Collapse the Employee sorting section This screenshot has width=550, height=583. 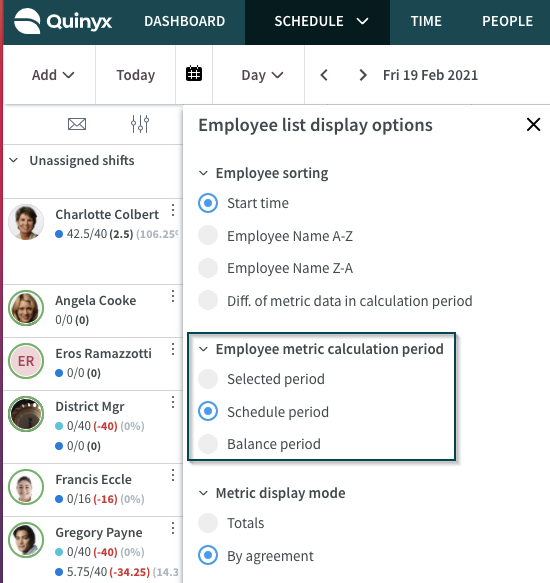click(203, 173)
